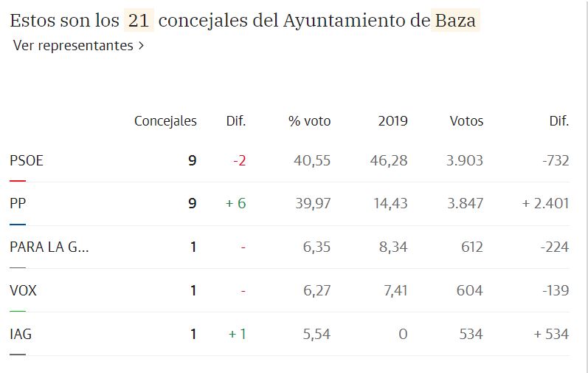Click IAG's +1 seat difference
The width and height of the screenshot is (588, 373).
coord(237,334)
